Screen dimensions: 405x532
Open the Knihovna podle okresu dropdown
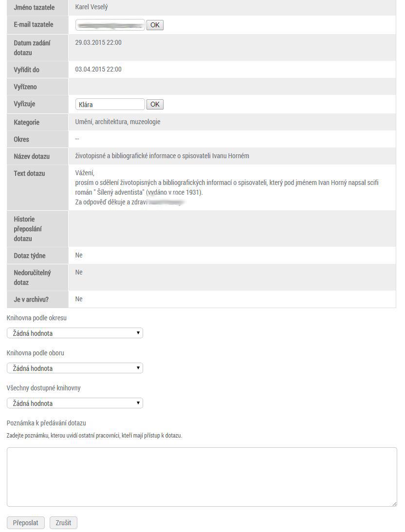point(74,333)
